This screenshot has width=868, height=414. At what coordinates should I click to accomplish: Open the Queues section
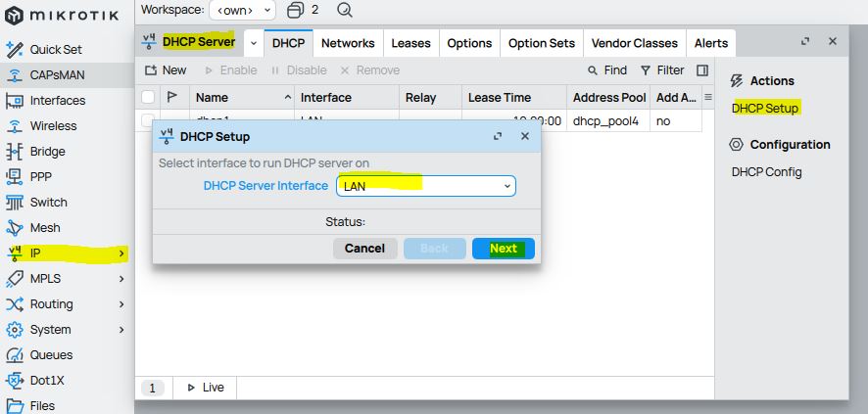click(x=50, y=355)
